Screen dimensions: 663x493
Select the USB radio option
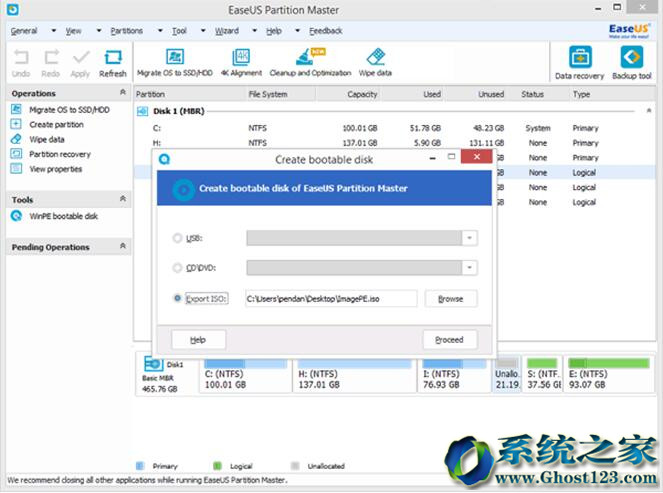[x=177, y=238]
